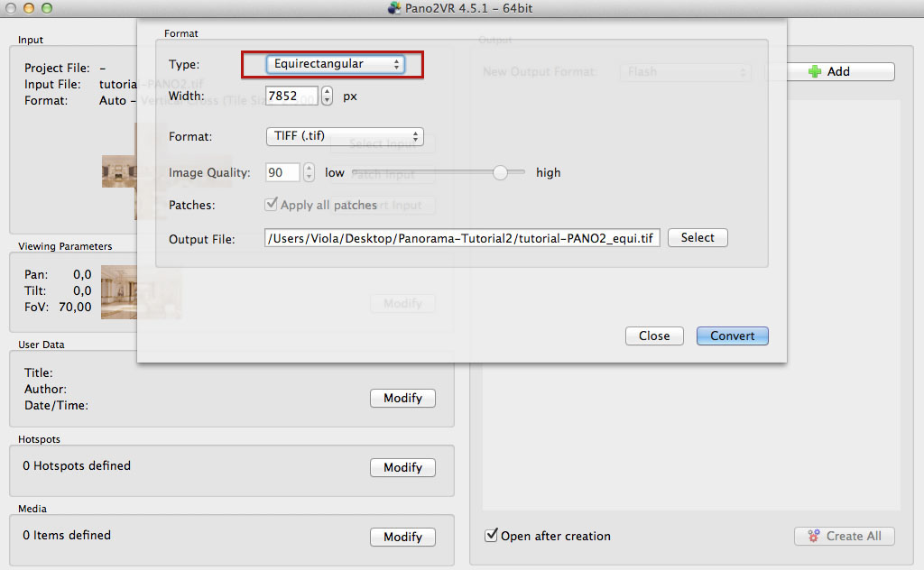This screenshot has width=924, height=570.
Task: Click the Pano2VR app icon in title bar
Action: (394, 8)
